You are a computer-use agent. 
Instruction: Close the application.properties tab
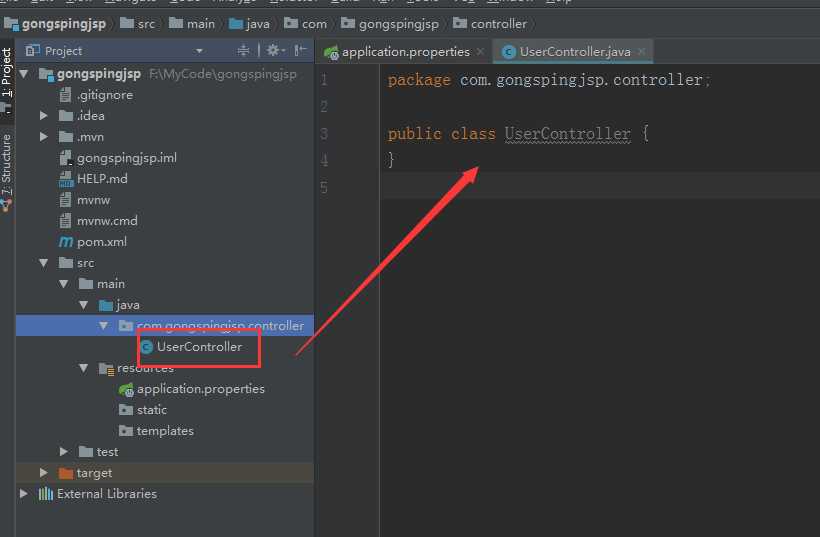click(480, 52)
